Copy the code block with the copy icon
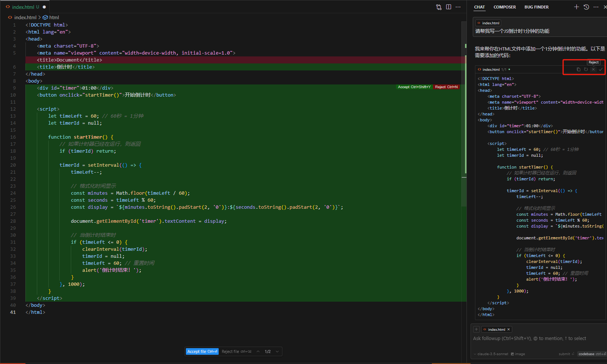Image resolution: width=607 pixels, height=364 pixels. 579,69
